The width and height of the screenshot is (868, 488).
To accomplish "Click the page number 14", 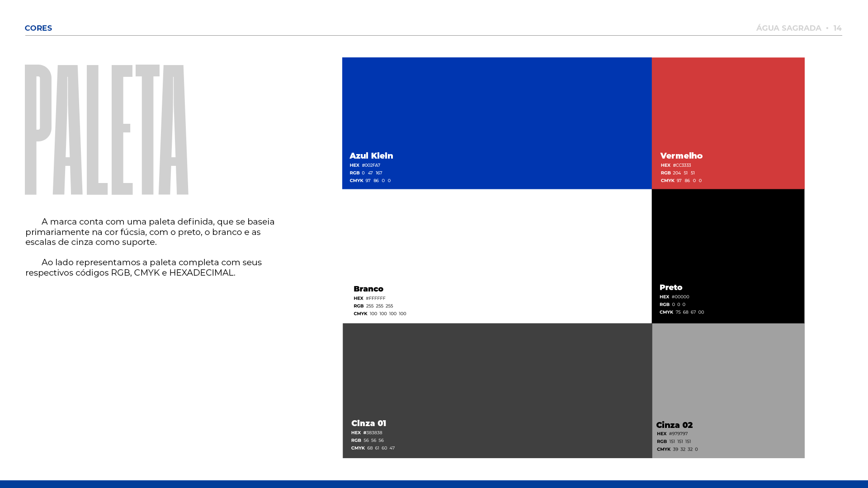I will pos(837,28).
